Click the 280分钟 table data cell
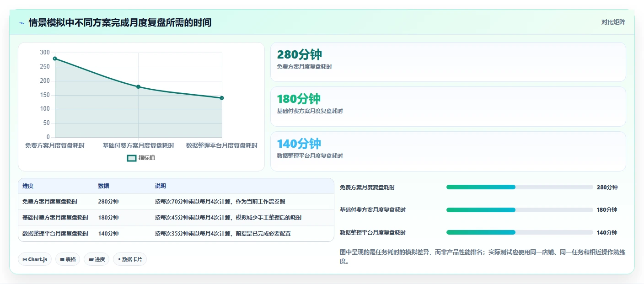 [x=108, y=202]
